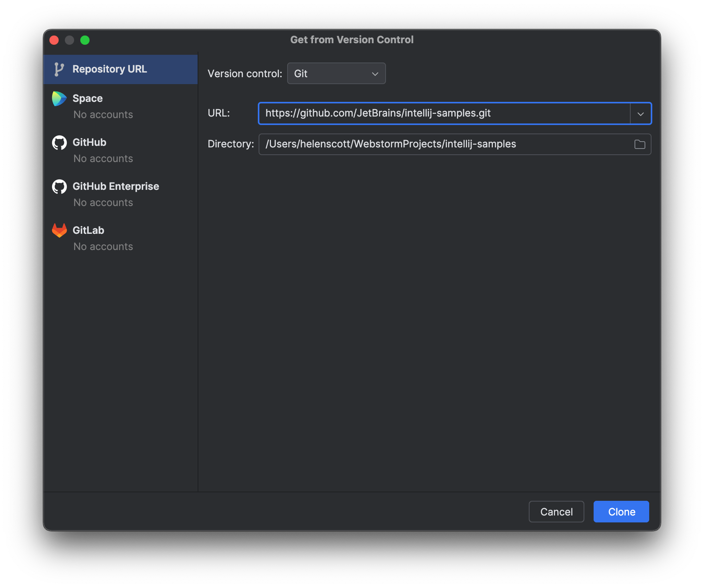The height and width of the screenshot is (588, 704).
Task: Click the GitHub octocat icon
Action: pyautogui.click(x=59, y=142)
